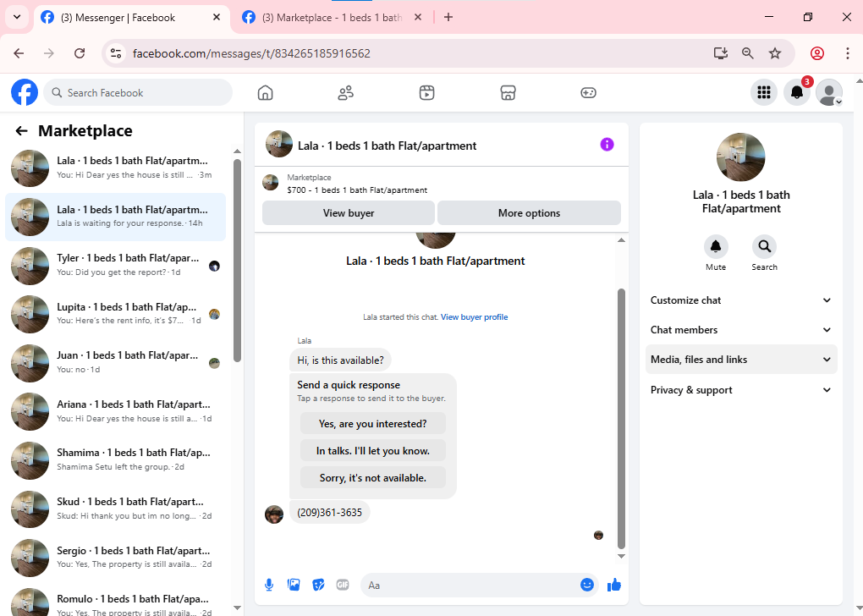Viewport: 863px width, 616px height.
Task: Open Lala chat from 3m ago
Action: 116,168
